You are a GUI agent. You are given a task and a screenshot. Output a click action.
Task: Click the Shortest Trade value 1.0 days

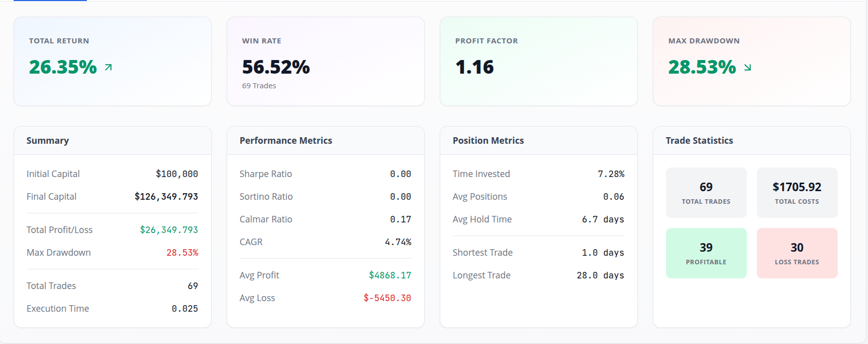coord(603,253)
